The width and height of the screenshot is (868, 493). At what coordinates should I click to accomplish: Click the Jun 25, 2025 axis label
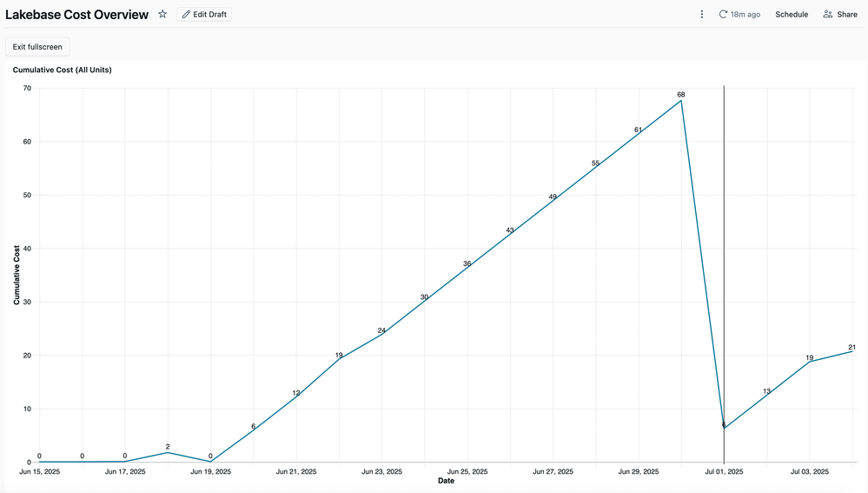467,472
